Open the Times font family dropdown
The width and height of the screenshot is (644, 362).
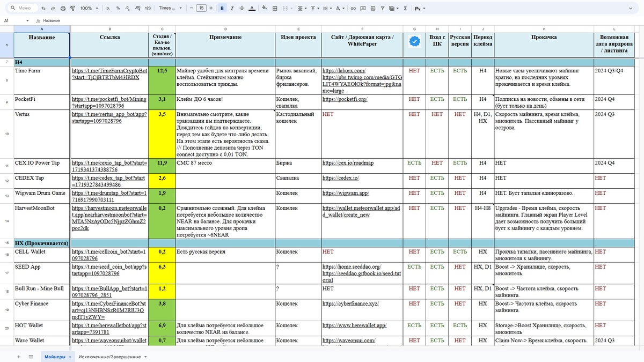[x=170, y=8]
